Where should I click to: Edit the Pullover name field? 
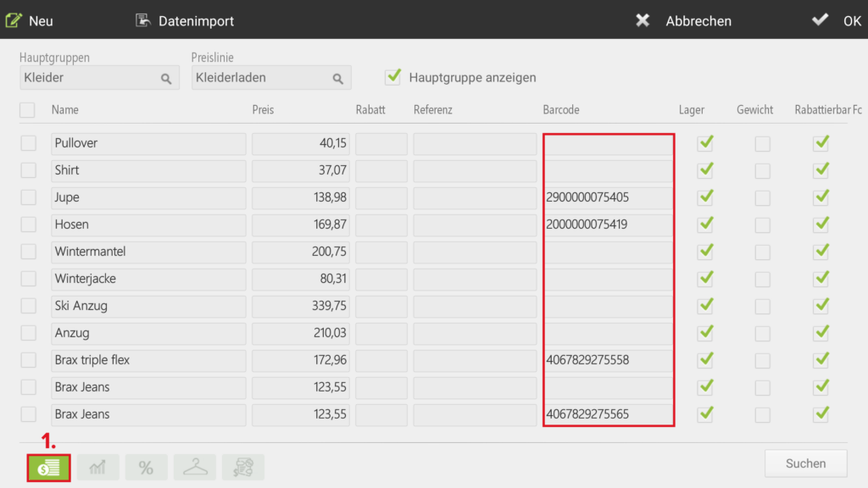coord(148,143)
